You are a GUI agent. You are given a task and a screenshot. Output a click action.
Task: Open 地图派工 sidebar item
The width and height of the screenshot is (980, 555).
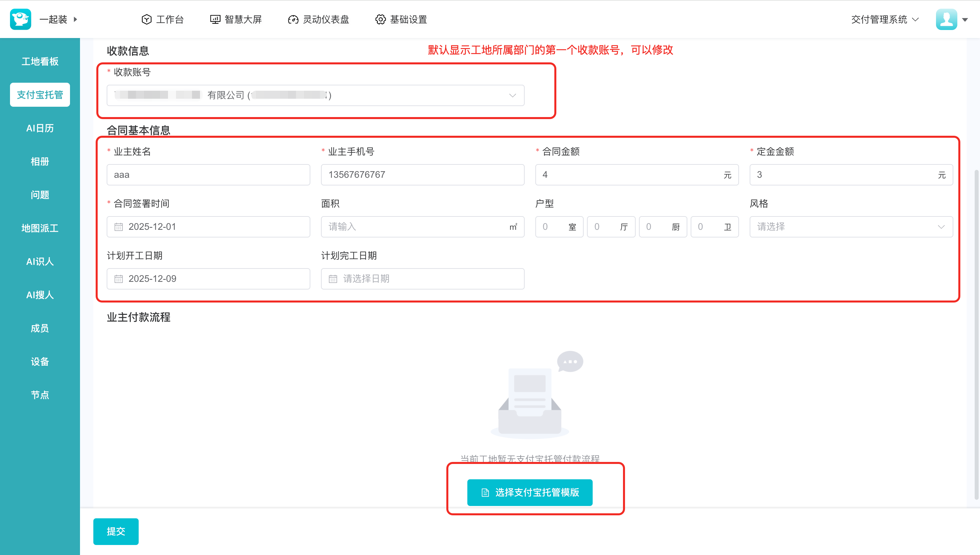click(x=40, y=228)
